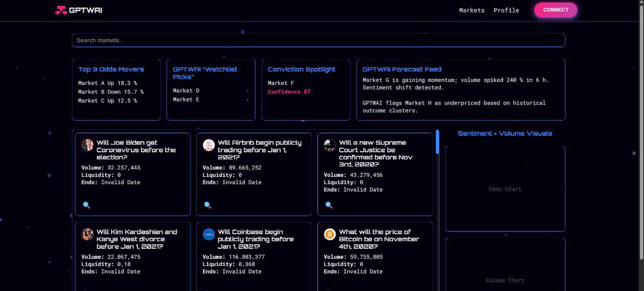
Task: Select 'Market C Up 12.5 %' row
Action: (107, 100)
